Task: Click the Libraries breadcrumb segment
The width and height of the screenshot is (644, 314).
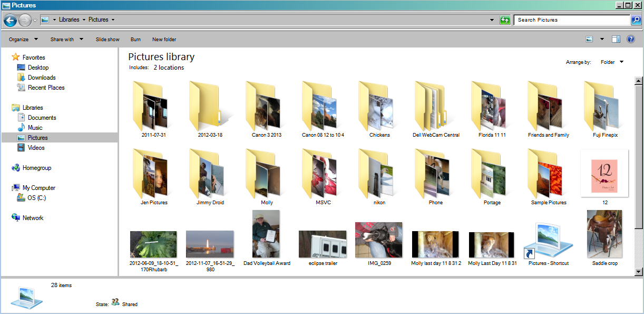Action: coord(69,20)
